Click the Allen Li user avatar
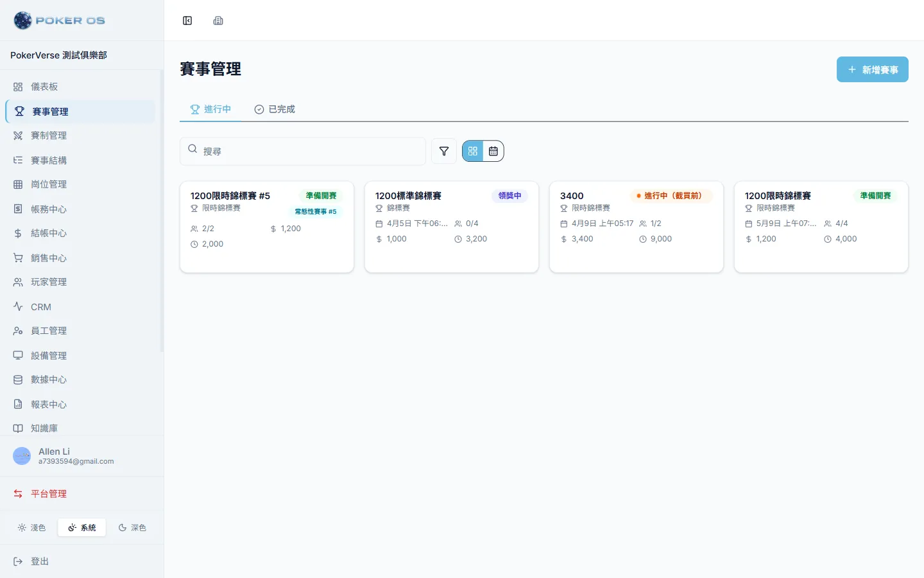924x578 pixels. [x=22, y=456]
